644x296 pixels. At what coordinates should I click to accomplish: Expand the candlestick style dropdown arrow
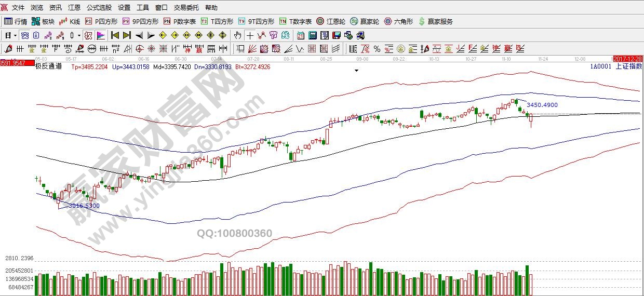point(79,35)
